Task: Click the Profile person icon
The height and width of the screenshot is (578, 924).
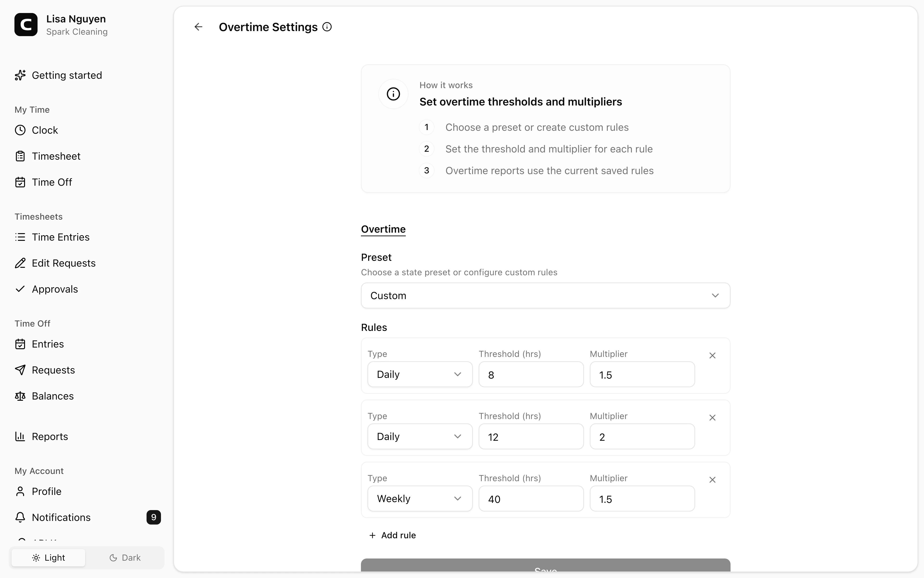Action: pos(20,491)
